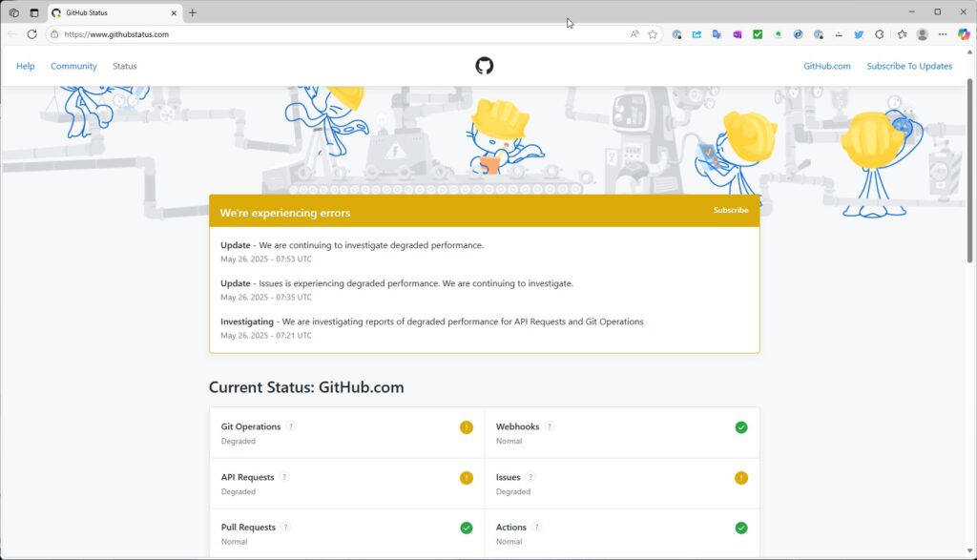Show Actions help question mark
This screenshot has height=560, width=977.
coord(536,527)
